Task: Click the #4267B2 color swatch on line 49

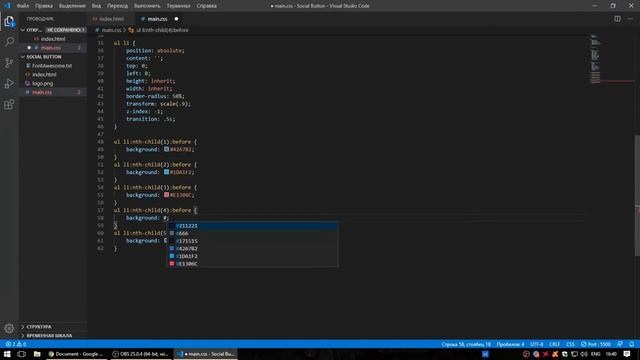Action: (x=167, y=149)
